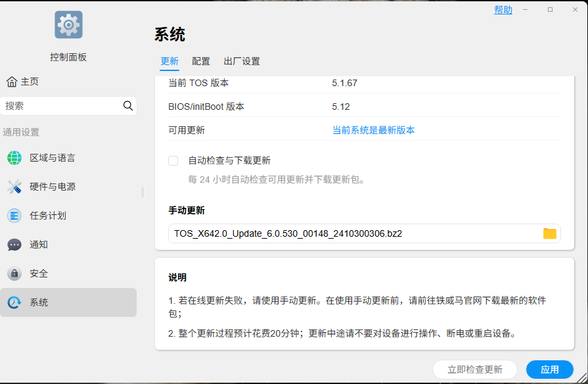Click the 当前 TOS 版本 label
This screenshot has width=588, height=384.
198,83
